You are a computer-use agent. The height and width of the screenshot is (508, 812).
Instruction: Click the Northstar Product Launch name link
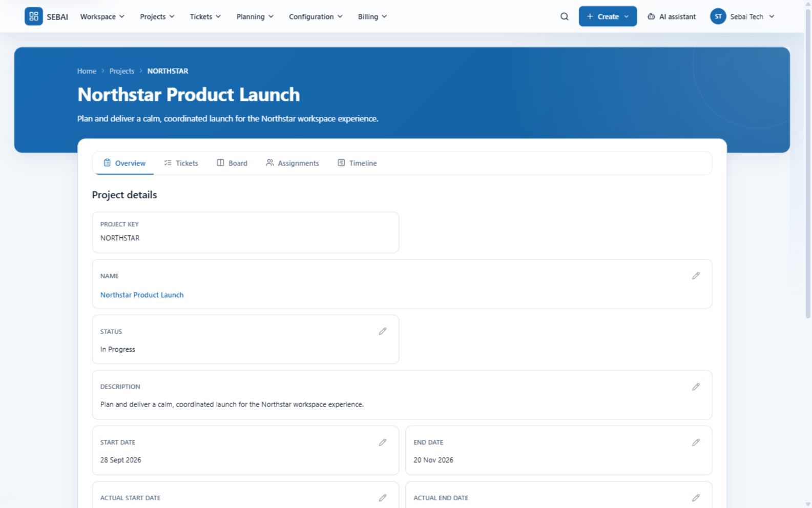[142, 295]
